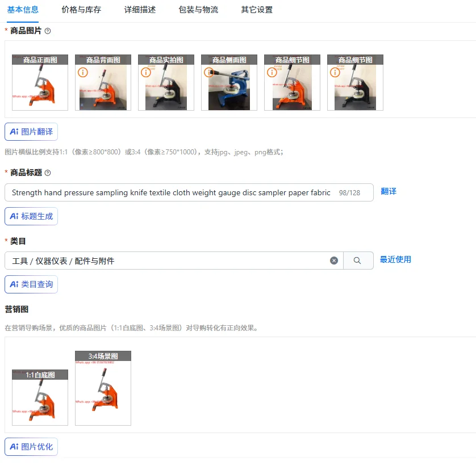This screenshot has height=466, width=476.
Task: Click the help icon beside 商品图片
Action: point(48,31)
